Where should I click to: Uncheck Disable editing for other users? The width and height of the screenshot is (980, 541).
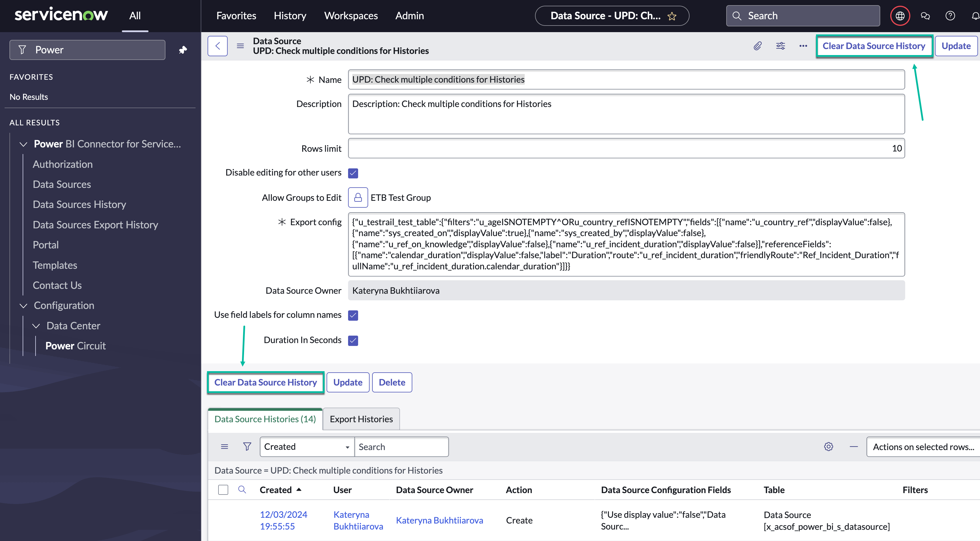tap(353, 173)
